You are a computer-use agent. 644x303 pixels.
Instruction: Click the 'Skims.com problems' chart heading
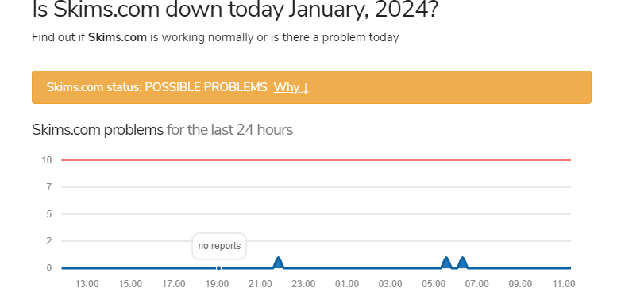98,130
